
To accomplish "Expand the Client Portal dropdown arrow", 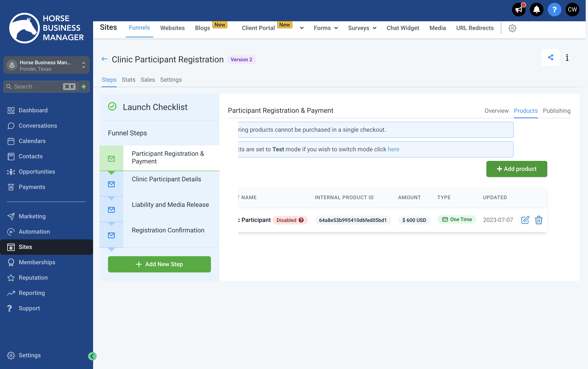I will click(x=302, y=28).
